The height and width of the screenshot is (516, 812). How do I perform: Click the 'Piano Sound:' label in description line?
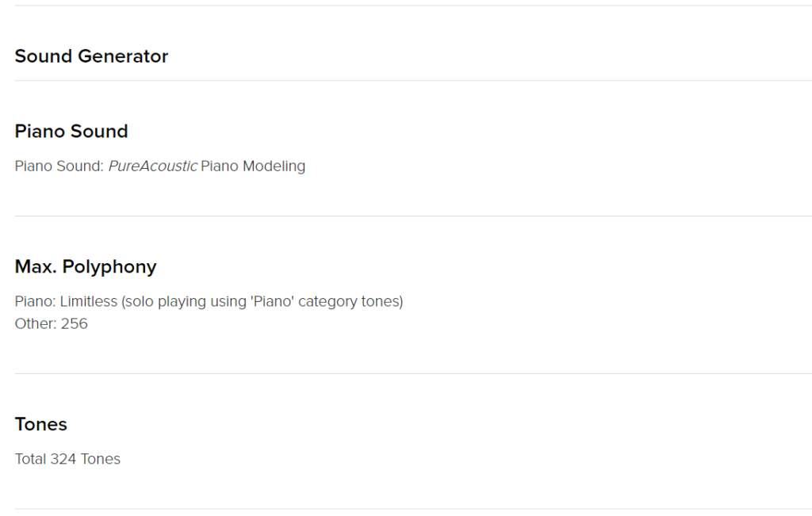(59, 166)
